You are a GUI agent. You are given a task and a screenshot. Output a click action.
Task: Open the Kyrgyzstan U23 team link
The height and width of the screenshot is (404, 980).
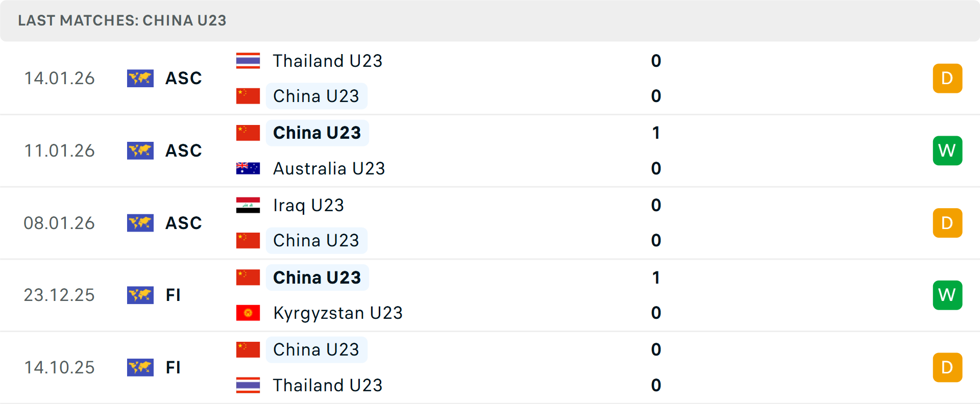(338, 313)
